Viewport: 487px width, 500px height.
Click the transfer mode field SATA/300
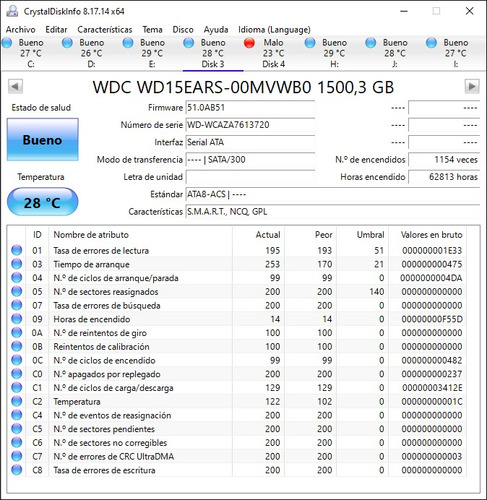click(250, 160)
